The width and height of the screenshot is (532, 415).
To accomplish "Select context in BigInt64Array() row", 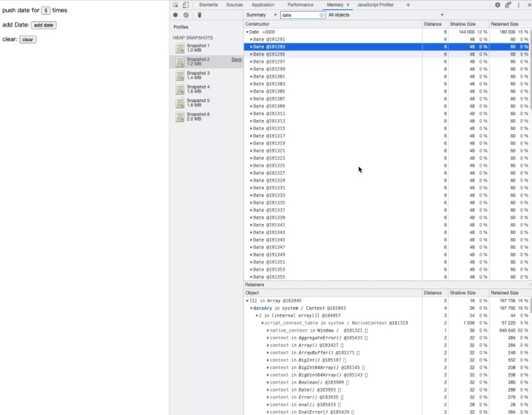I will (x=386, y=367).
